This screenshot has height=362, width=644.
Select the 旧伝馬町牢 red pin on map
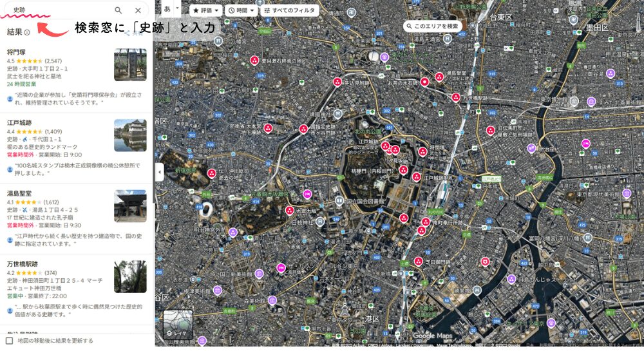click(491, 129)
